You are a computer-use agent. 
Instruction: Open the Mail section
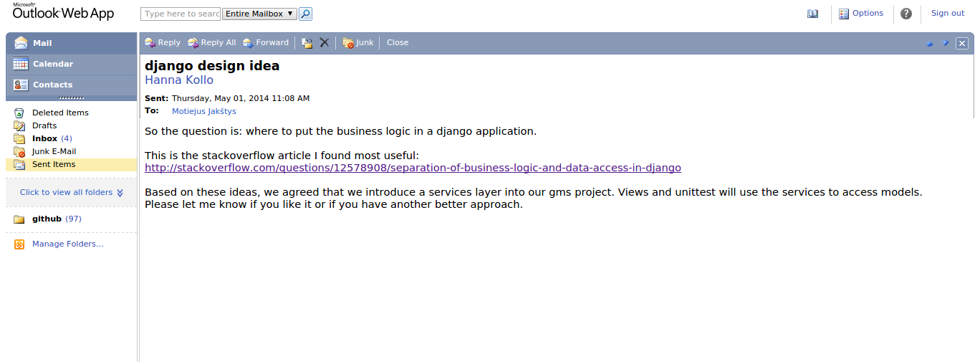pos(71,43)
